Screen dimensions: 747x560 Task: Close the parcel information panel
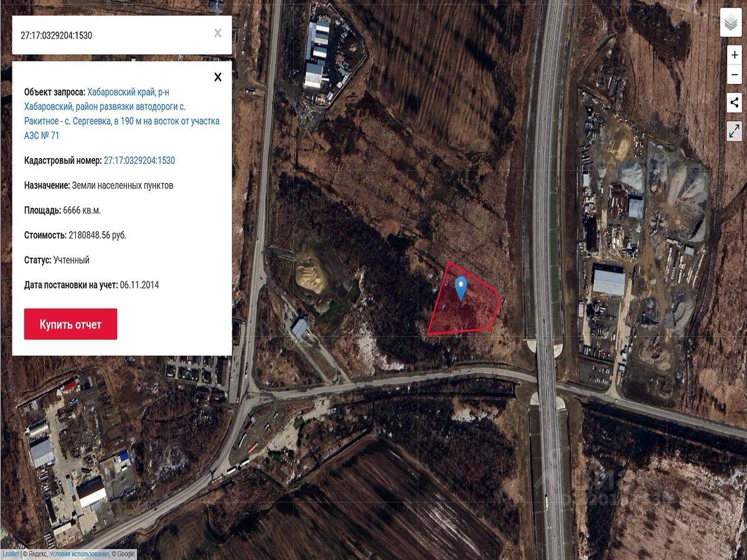tap(218, 77)
